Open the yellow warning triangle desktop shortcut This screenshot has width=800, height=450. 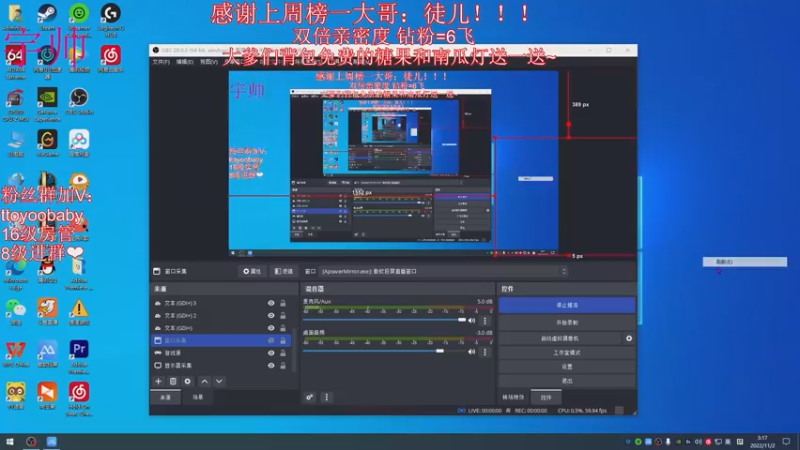coord(79,311)
